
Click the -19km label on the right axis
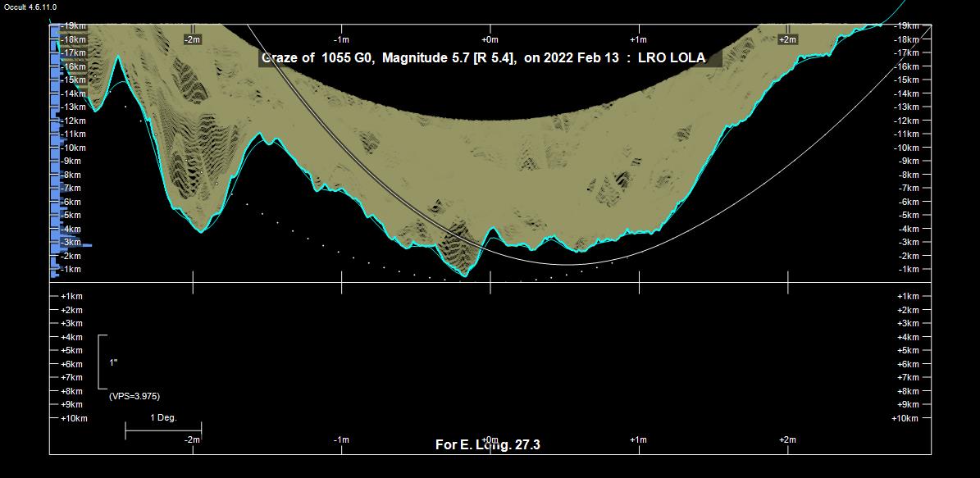pos(906,26)
